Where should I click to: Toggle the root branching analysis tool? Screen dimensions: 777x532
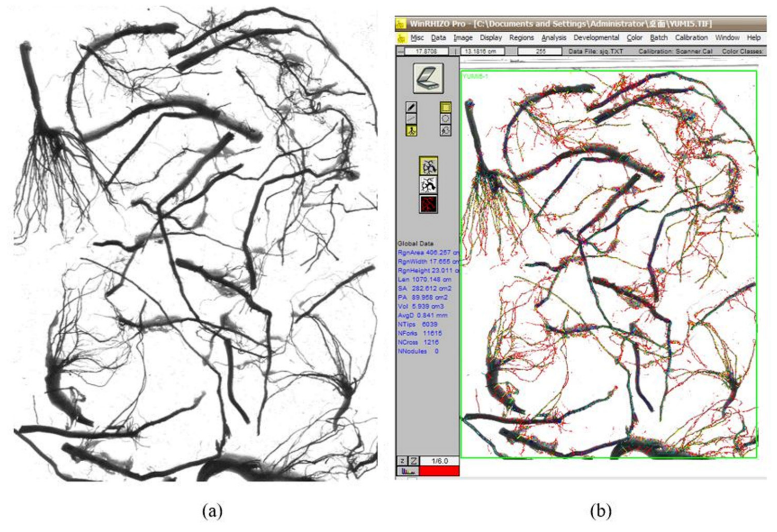click(x=411, y=130)
